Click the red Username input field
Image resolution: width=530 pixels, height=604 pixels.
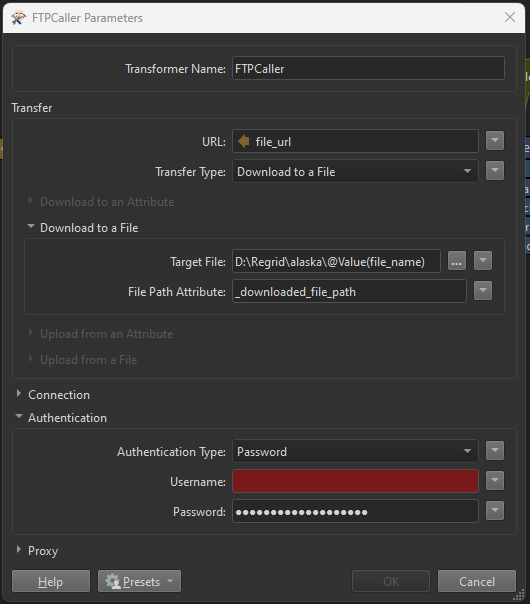[x=355, y=481]
